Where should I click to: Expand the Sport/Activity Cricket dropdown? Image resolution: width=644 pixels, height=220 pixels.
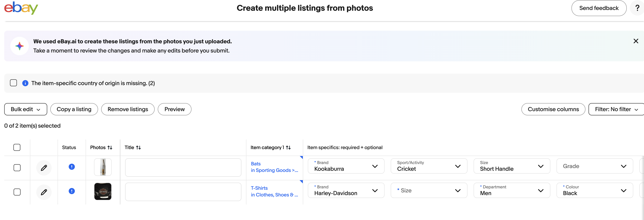click(x=429, y=166)
